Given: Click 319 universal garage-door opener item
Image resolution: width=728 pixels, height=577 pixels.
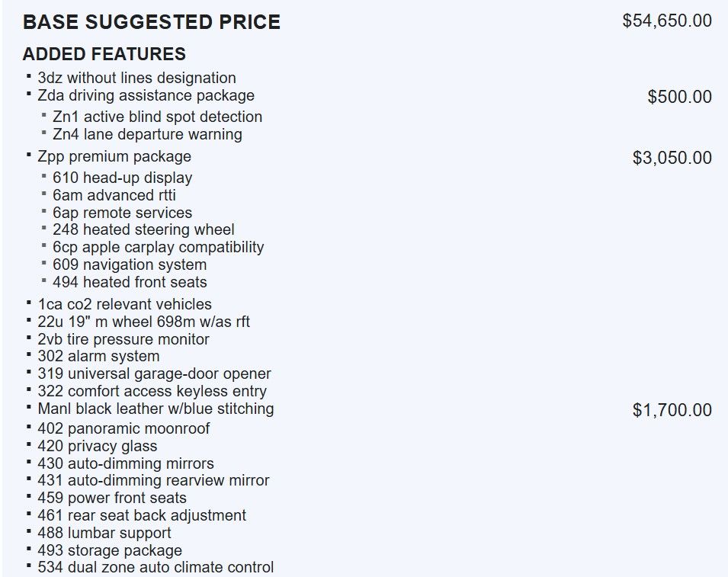Looking at the screenshot, I should coord(154,373).
